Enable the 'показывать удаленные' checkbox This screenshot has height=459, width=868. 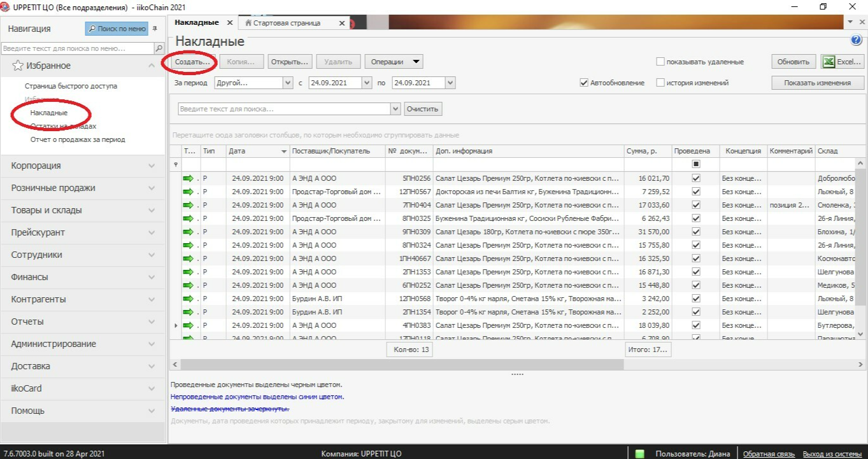pyautogui.click(x=660, y=62)
